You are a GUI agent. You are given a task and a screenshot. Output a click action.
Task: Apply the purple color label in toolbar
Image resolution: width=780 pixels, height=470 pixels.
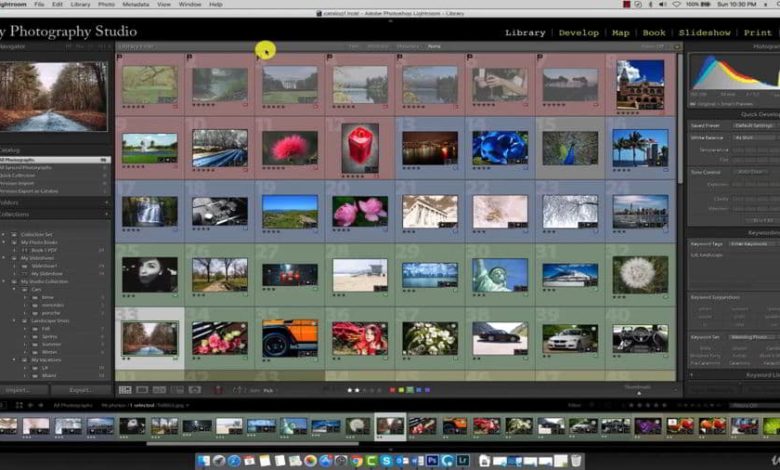(427, 390)
